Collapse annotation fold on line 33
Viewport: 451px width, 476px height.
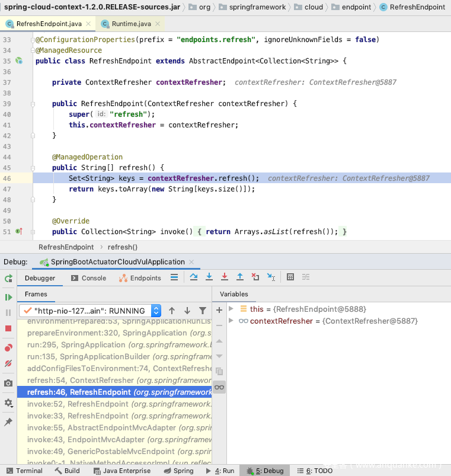click(33, 40)
